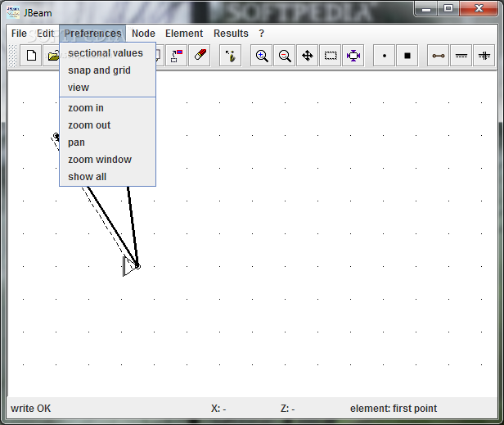The image size is (504, 425).
Task: Select the beam element tool
Action: 438,56
